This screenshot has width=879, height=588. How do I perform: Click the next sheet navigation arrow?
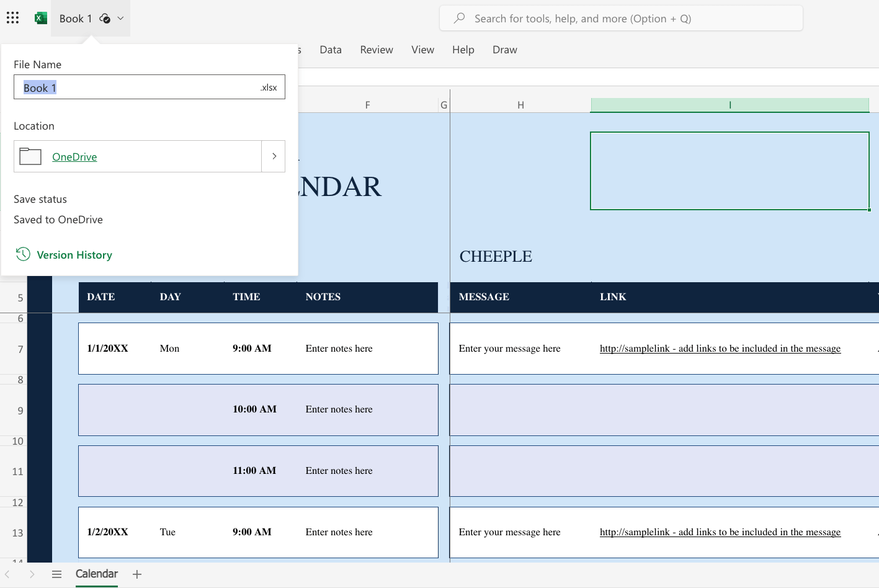(32, 574)
